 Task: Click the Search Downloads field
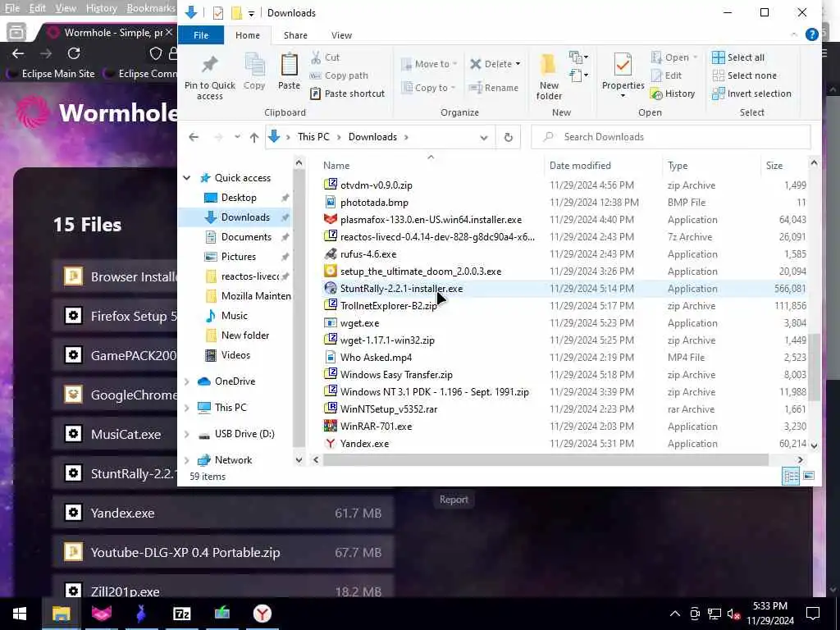tap(671, 137)
